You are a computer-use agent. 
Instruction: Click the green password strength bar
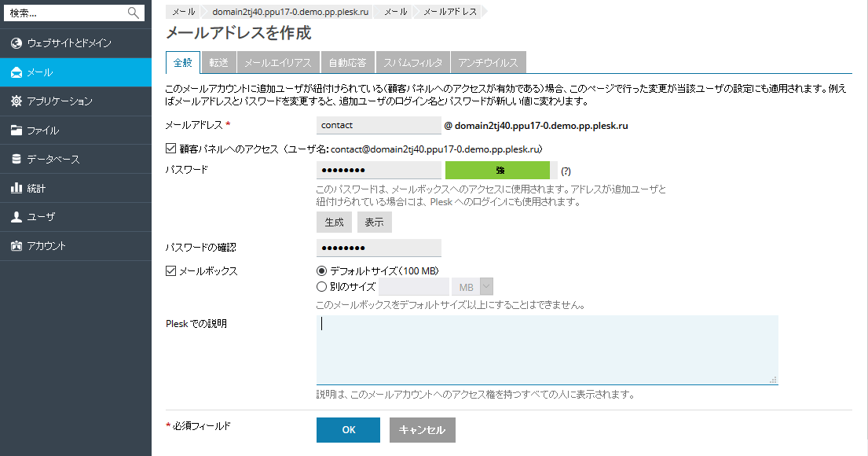tap(498, 171)
